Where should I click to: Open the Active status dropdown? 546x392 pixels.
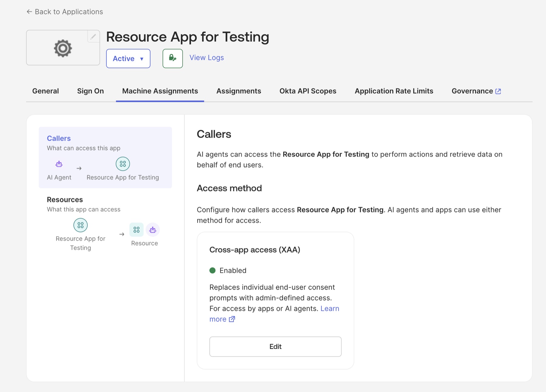[x=128, y=59]
